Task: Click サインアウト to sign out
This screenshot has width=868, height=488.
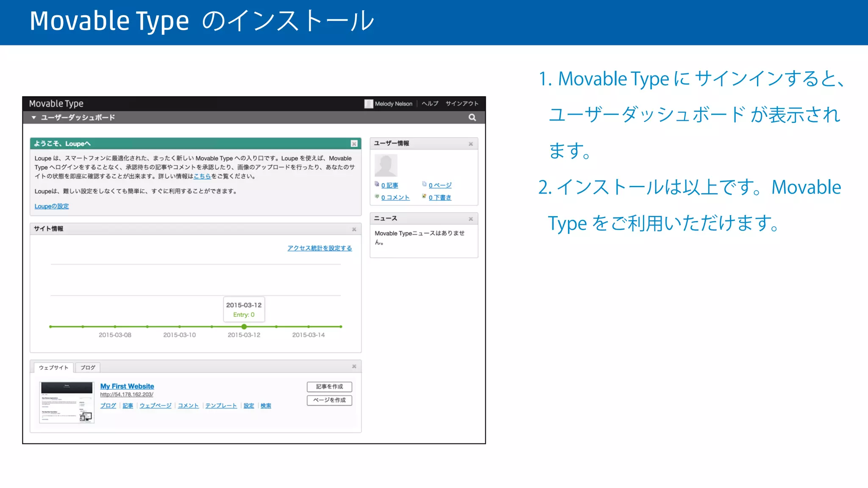Action: pos(462,104)
